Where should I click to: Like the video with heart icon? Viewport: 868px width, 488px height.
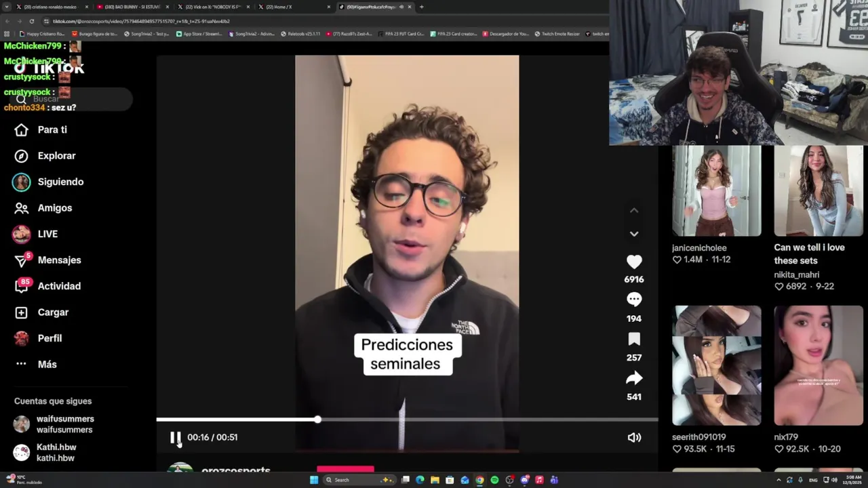(x=634, y=262)
